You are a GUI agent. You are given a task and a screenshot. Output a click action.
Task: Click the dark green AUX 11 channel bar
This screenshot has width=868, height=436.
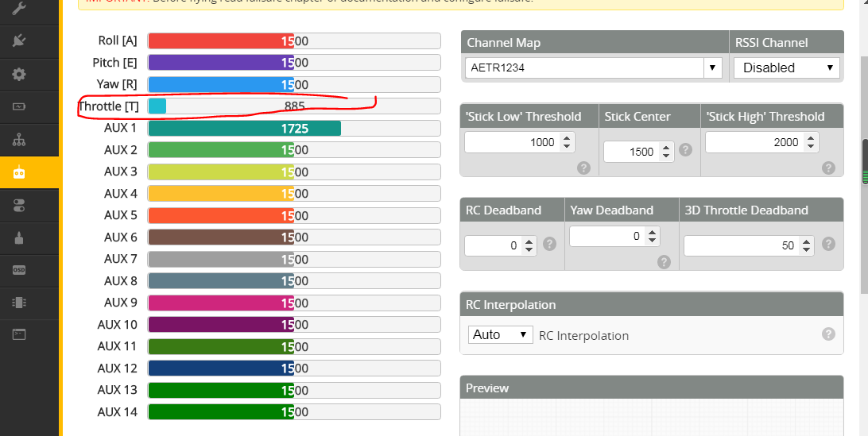coord(294,346)
